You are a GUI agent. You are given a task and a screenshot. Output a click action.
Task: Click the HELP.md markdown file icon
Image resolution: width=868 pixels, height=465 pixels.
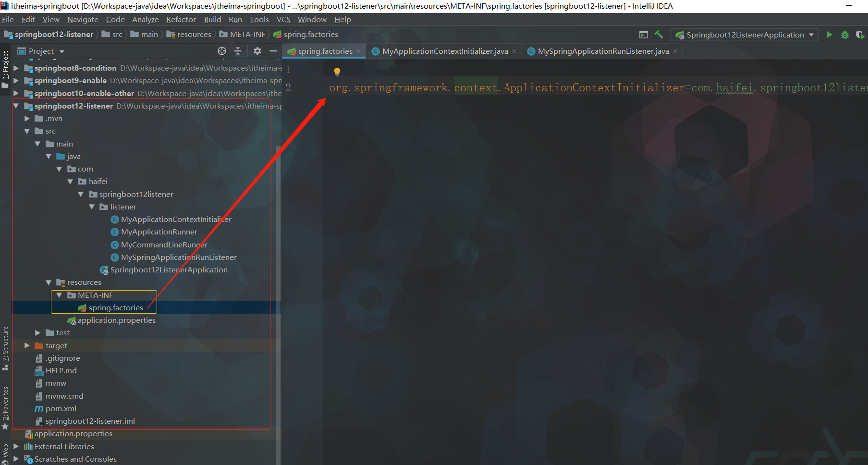click(x=39, y=371)
